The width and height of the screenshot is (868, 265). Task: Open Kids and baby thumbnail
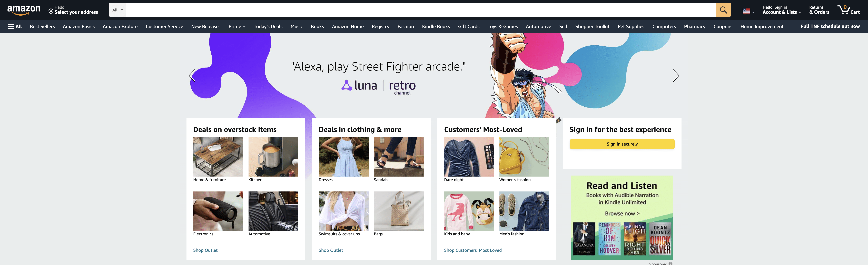click(469, 211)
